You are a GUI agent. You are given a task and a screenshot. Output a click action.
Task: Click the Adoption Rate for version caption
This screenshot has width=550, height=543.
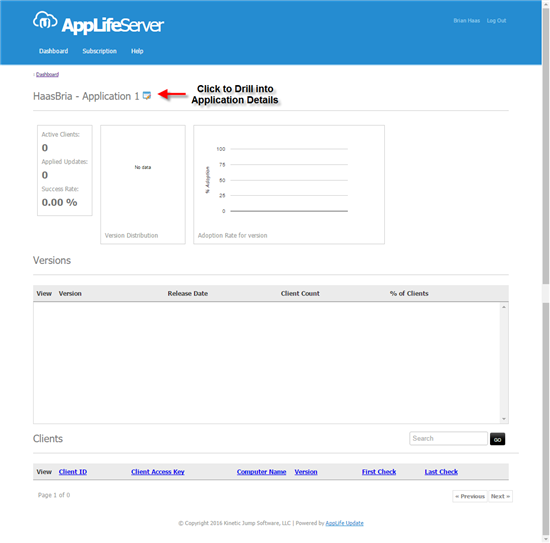tap(233, 235)
